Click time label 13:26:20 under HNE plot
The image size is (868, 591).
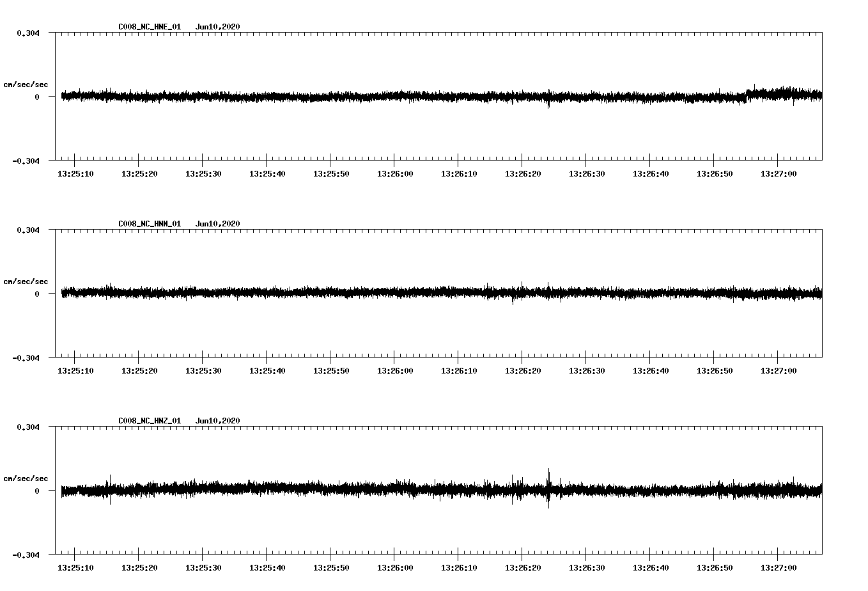pyautogui.click(x=523, y=173)
